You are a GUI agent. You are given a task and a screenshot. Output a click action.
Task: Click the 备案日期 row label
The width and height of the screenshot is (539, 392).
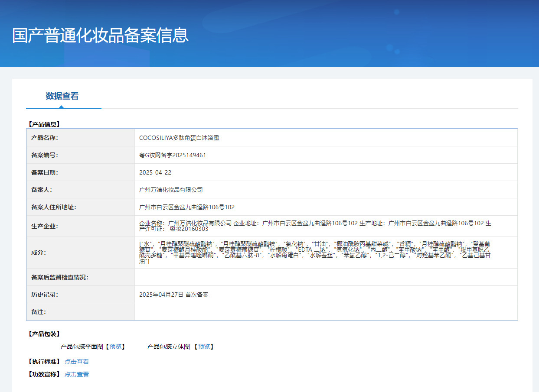[45, 172]
